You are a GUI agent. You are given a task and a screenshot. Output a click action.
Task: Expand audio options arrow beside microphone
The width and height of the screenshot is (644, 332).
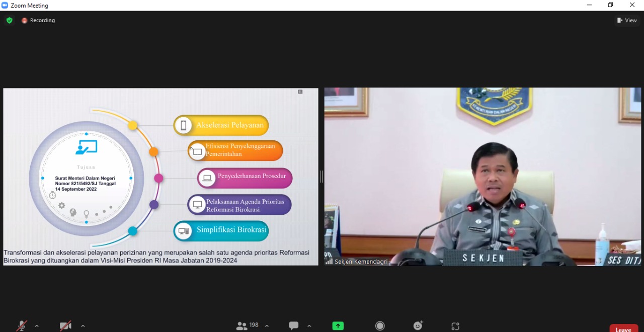(37, 325)
